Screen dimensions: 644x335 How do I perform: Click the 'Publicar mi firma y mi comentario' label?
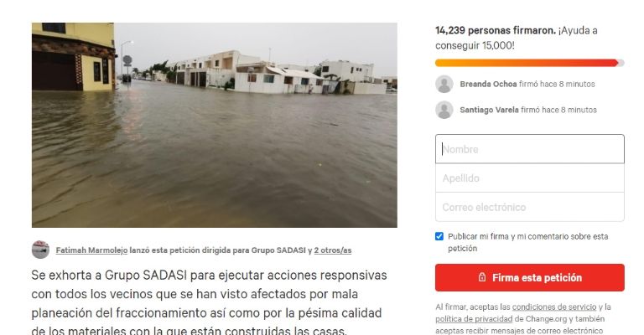pyautogui.click(x=527, y=242)
